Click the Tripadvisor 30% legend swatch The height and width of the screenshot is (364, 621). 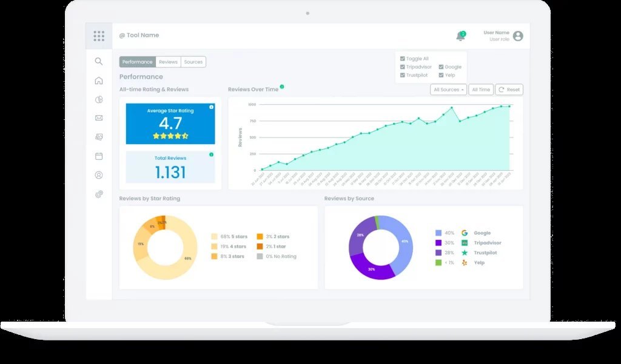point(438,243)
